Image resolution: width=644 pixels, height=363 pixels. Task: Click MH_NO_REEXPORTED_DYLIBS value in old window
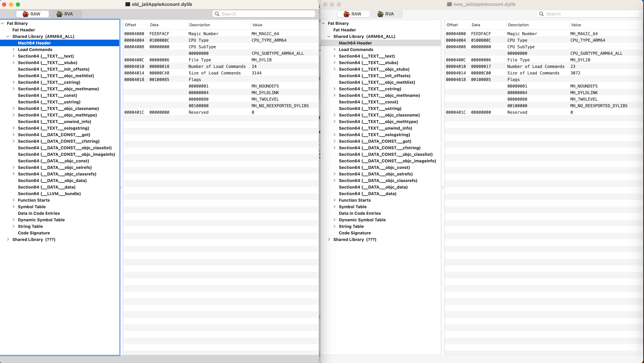280,106
